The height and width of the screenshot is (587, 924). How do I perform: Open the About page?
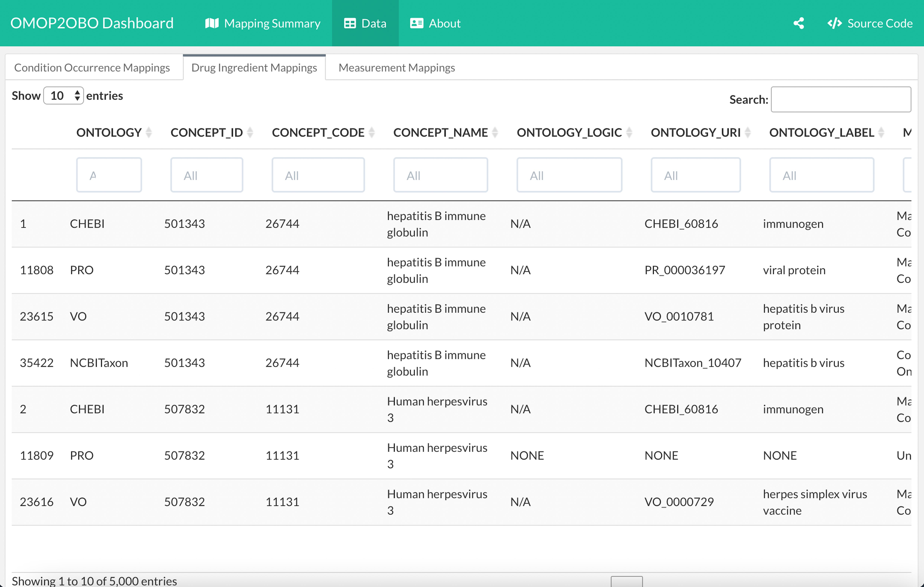click(435, 23)
